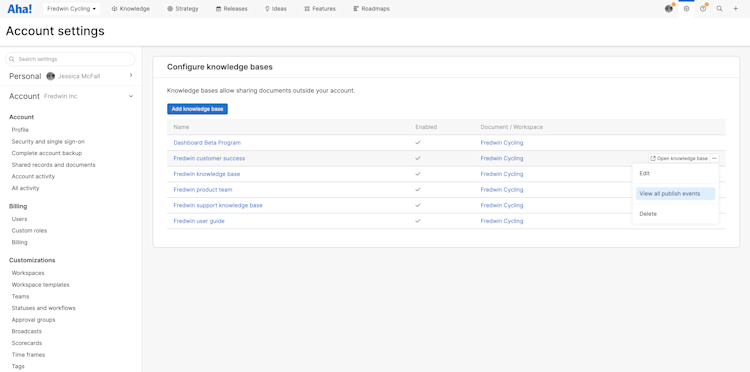
Task: Open Fredwin user guide link
Action: (x=199, y=221)
